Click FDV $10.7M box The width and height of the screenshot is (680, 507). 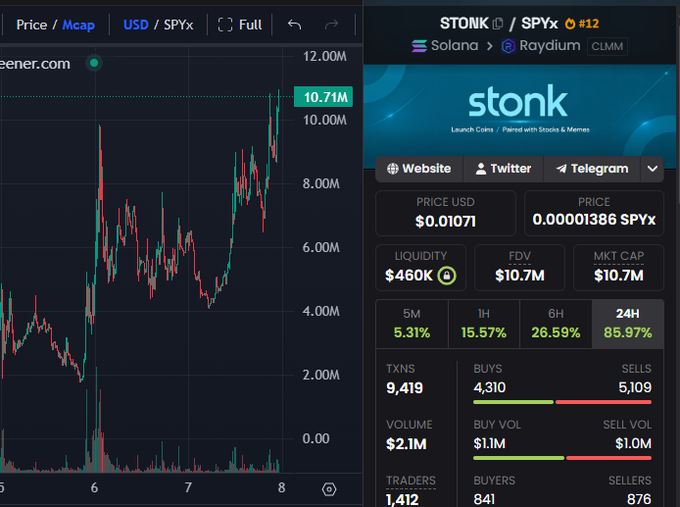pyautogui.click(x=520, y=267)
